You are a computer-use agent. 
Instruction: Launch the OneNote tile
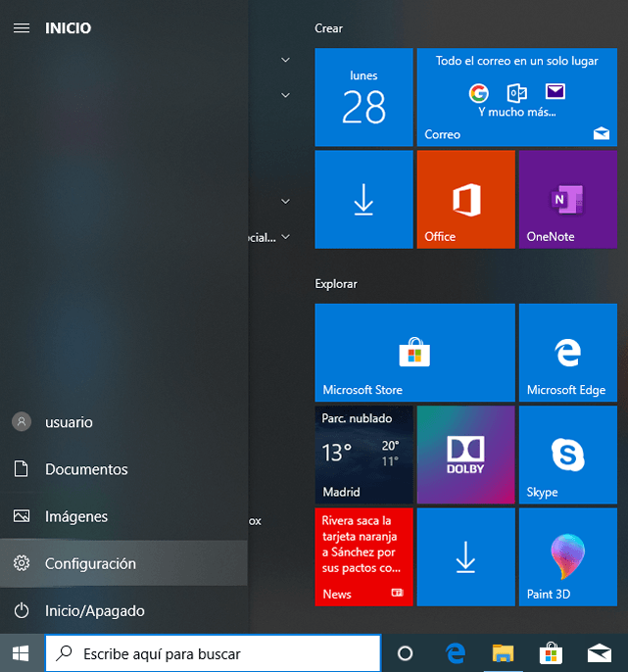click(x=568, y=199)
